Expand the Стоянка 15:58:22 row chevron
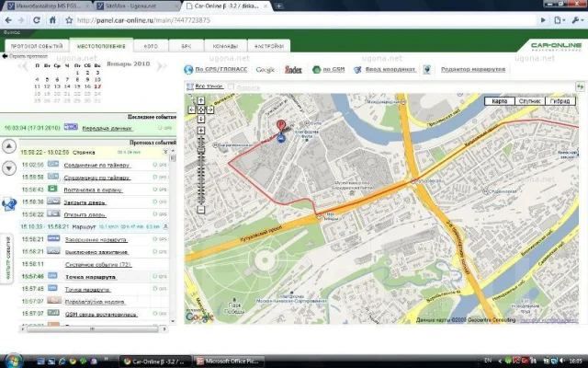Viewport: 588px width, 368px height. click(165, 152)
